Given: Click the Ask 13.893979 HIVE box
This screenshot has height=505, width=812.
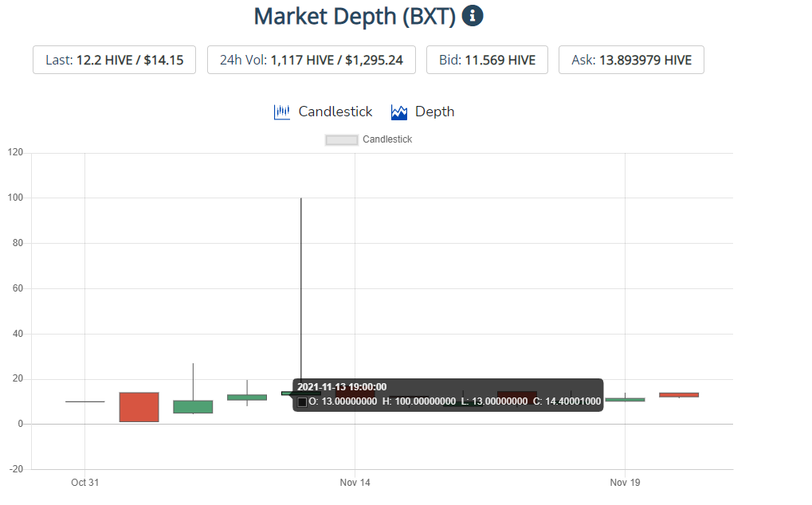Looking at the screenshot, I should point(631,60).
